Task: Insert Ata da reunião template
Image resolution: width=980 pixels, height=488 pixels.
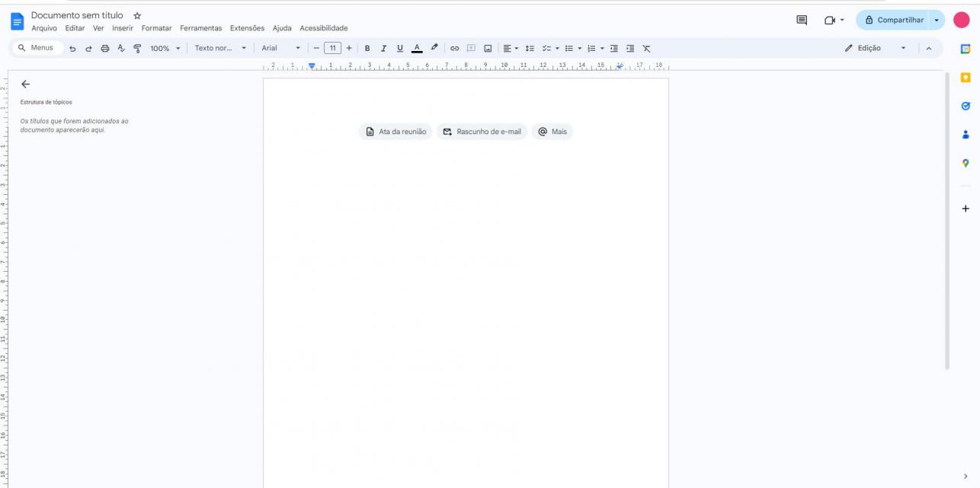Action: (396, 132)
